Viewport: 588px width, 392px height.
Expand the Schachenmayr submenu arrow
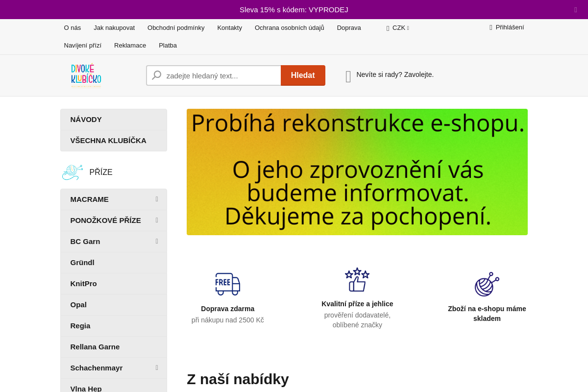tap(157, 368)
